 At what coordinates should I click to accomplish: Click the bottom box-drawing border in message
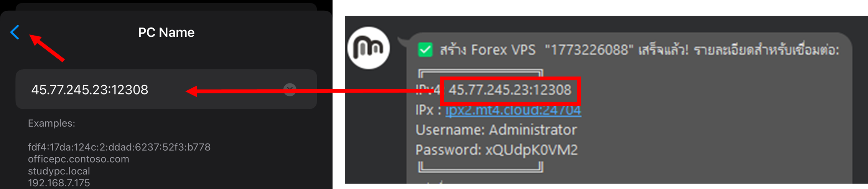[x=481, y=167]
